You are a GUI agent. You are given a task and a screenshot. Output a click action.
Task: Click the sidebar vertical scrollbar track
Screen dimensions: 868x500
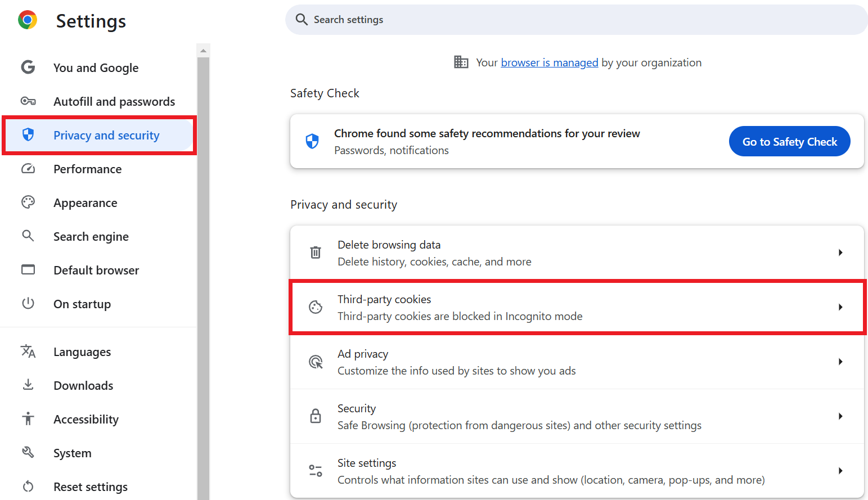[203, 278]
